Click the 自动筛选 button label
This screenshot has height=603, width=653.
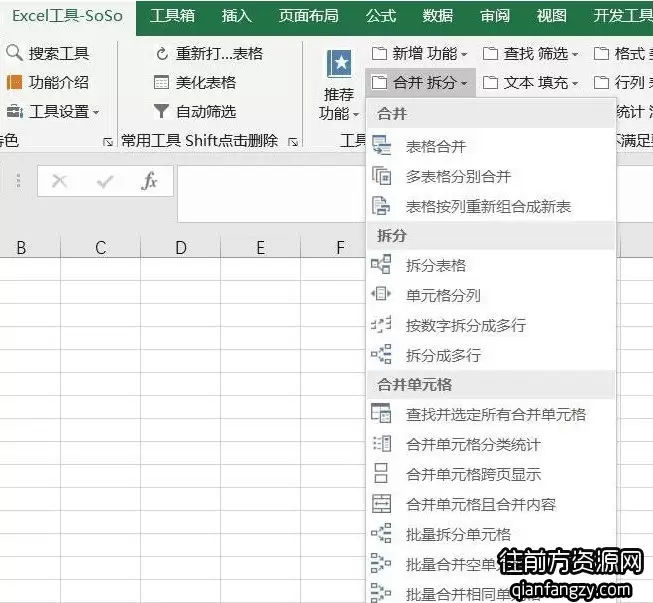point(206,112)
